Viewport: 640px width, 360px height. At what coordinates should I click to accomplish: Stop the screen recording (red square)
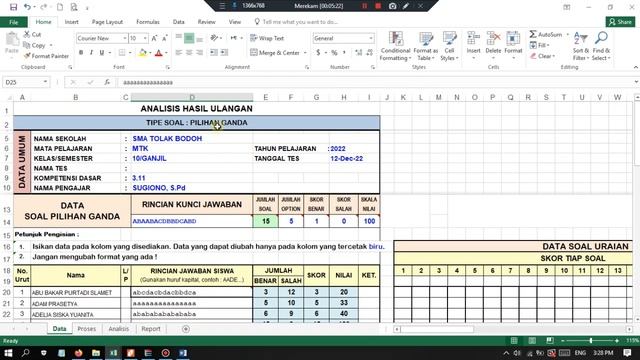click(x=378, y=6)
